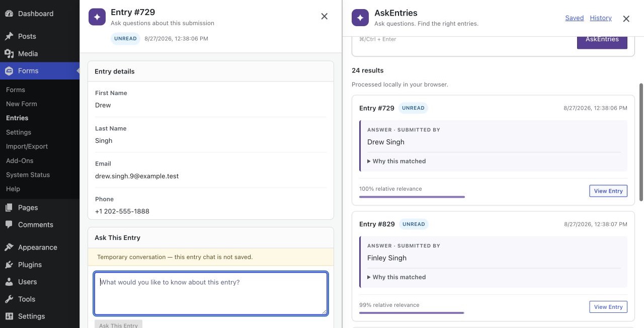The height and width of the screenshot is (328, 644).
Task: Open the Posts menu item
Action: [40, 36]
